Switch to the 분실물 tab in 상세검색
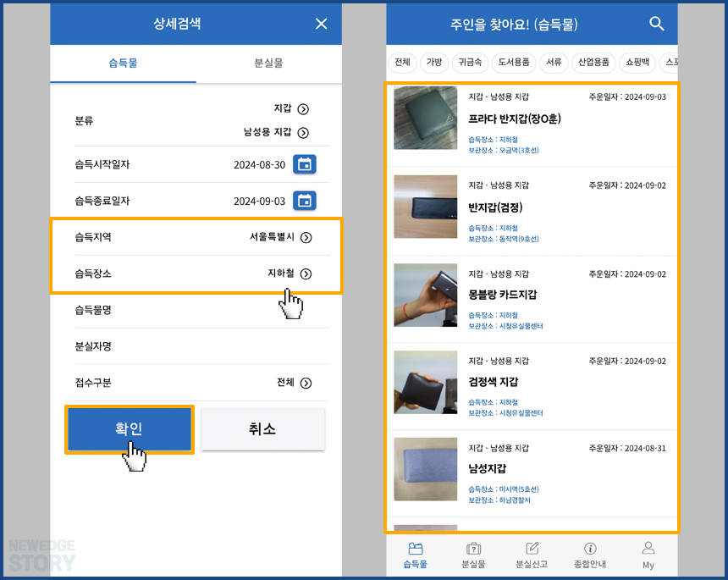 pyautogui.click(x=269, y=64)
